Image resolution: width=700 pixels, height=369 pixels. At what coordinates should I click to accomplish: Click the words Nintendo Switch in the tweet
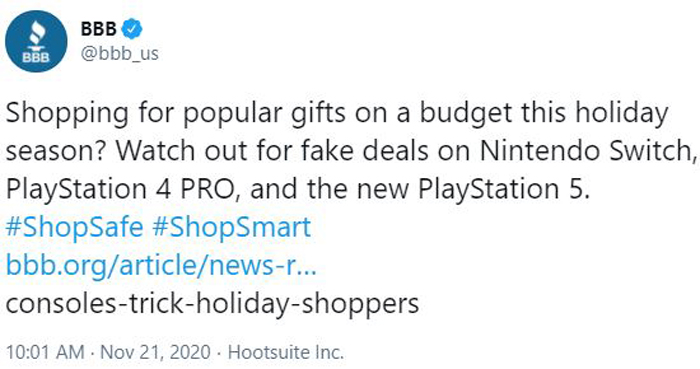point(586,151)
